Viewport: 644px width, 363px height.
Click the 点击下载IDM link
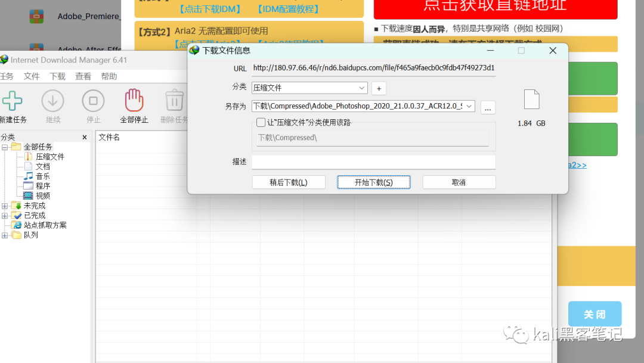pyautogui.click(x=210, y=9)
